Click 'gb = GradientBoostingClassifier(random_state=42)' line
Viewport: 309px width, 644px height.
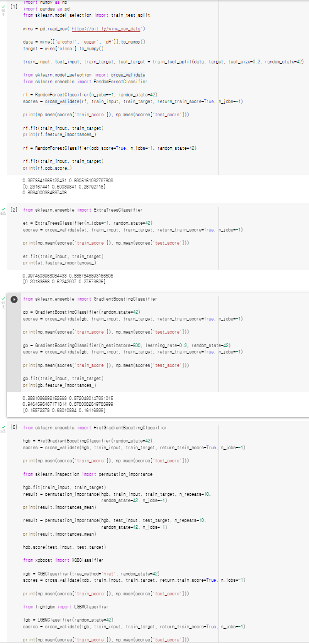pyautogui.click(x=81, y=313)
